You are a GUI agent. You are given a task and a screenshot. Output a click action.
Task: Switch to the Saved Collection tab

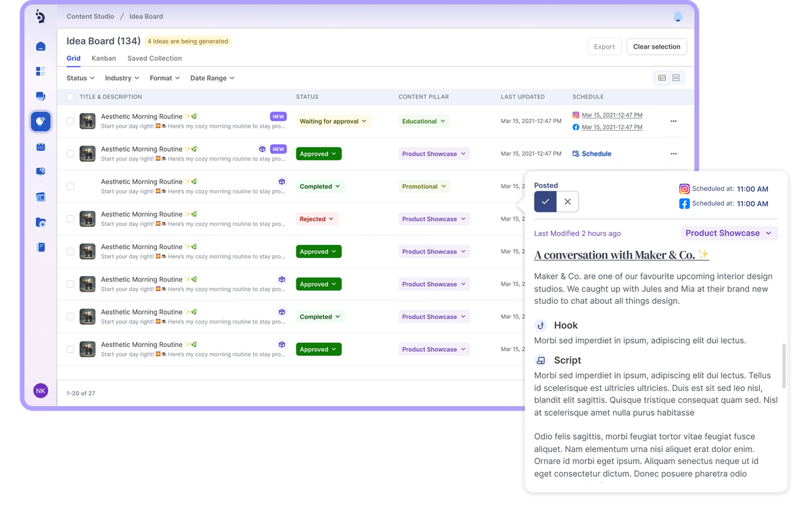[x=154, y=58]
